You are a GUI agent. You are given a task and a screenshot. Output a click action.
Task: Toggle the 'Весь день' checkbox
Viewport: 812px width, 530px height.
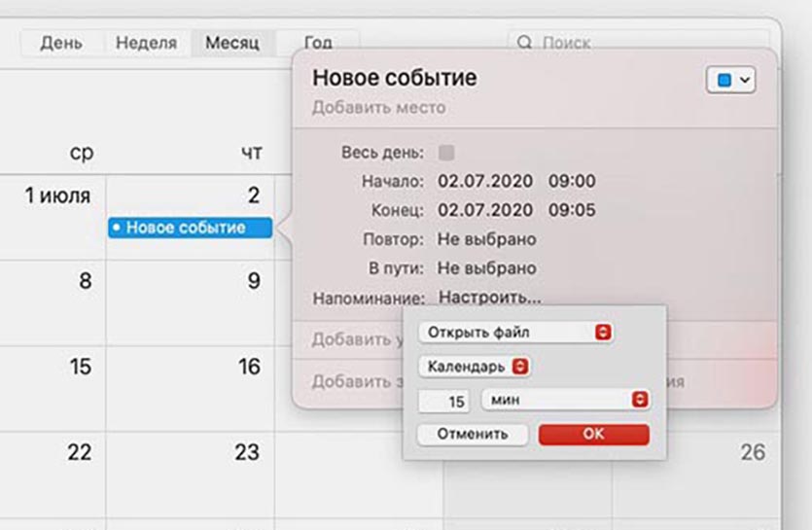pos(446,153)
